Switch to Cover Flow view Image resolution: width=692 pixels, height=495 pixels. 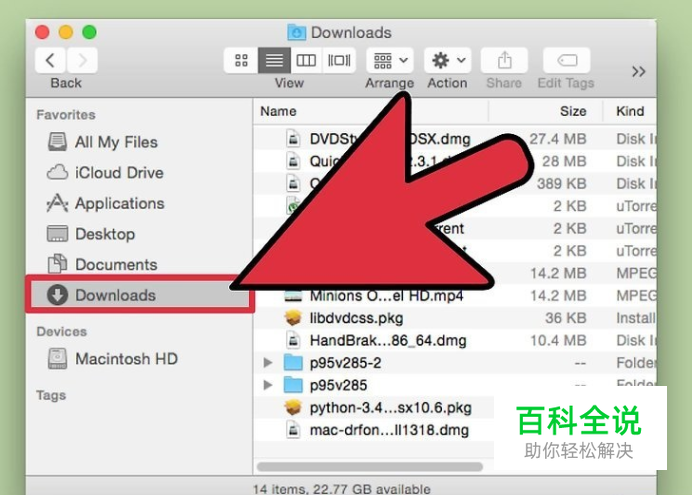pos(339,60)
